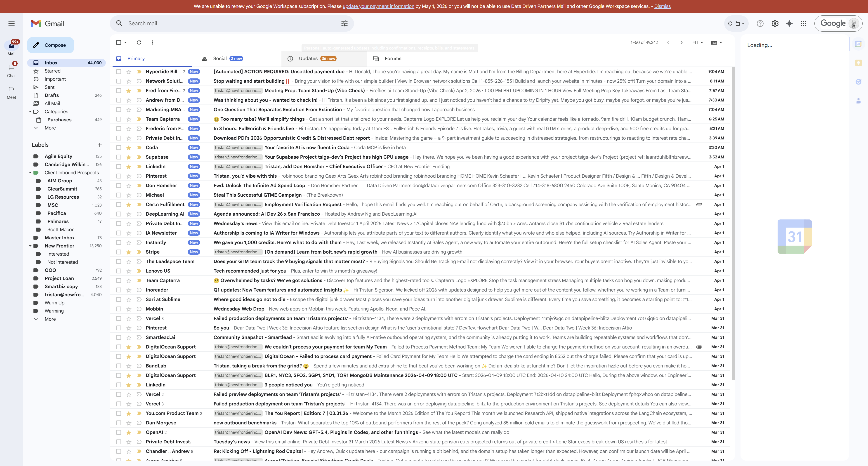Open the Gemini sparkle icon
The height and width of the screenshot is (466, 868).
pyautogui.click(x=789, y=23)
